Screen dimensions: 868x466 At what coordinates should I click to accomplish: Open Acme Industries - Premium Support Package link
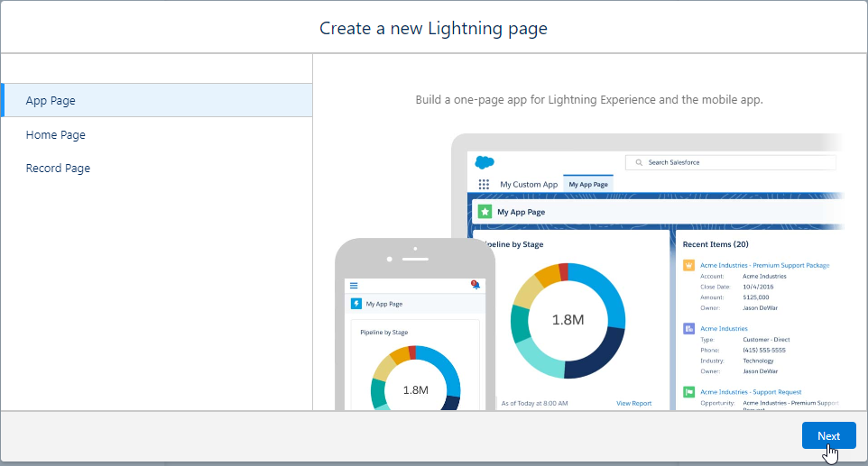(764, 265)
